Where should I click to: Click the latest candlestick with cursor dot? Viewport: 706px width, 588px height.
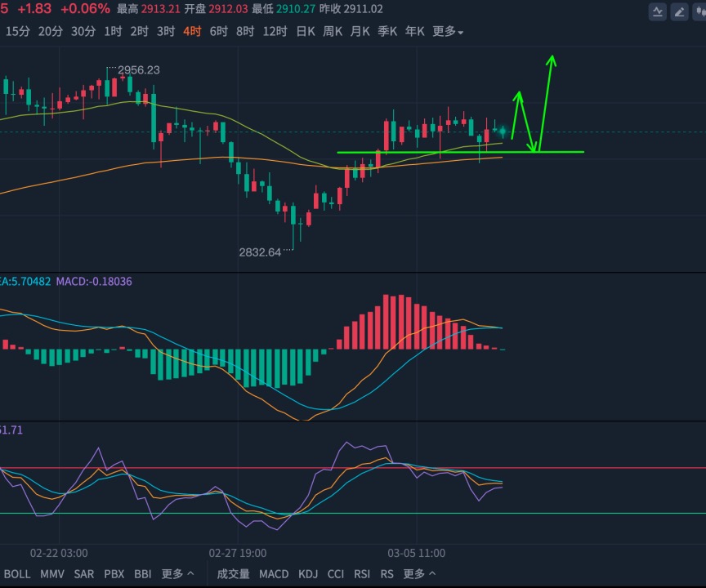(x=503, y=131)
